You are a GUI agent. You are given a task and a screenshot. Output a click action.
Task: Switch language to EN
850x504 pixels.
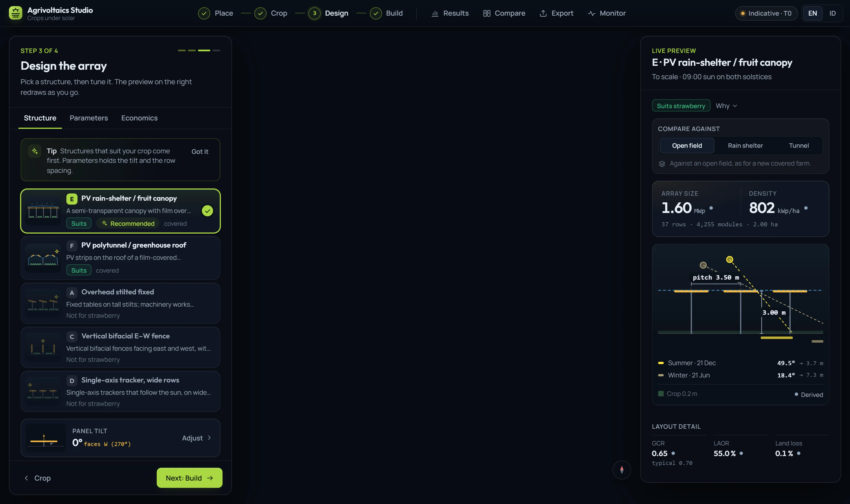(812, 13)
